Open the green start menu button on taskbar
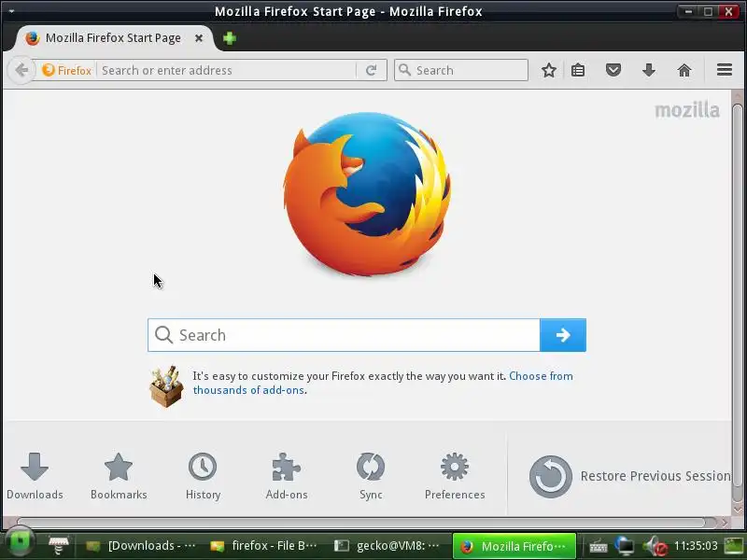The height and width of the screenshot is (560, 747). pos(20,543)
